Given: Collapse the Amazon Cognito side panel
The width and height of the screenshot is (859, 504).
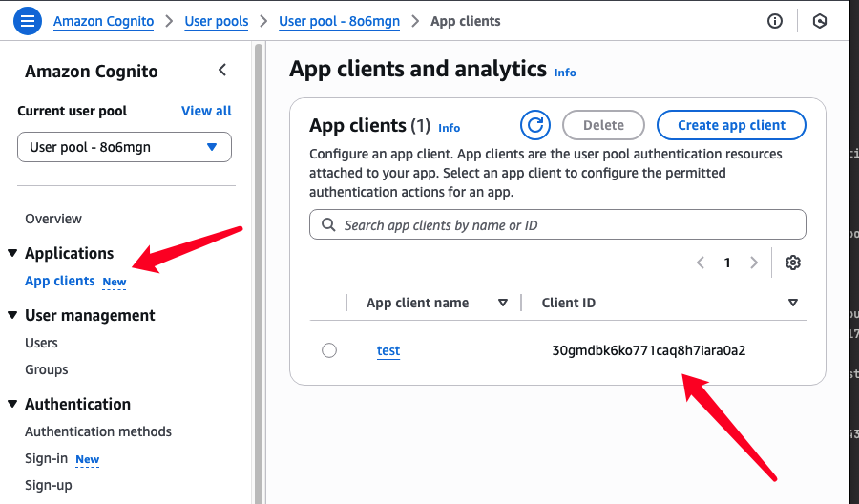Looking at the screenshot, I should (x=221, y=70).
